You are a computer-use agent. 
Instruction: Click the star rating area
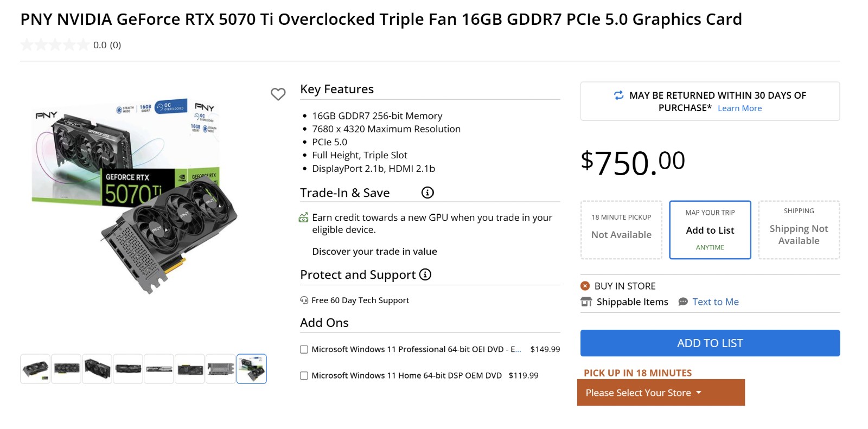tap(55, 45)
